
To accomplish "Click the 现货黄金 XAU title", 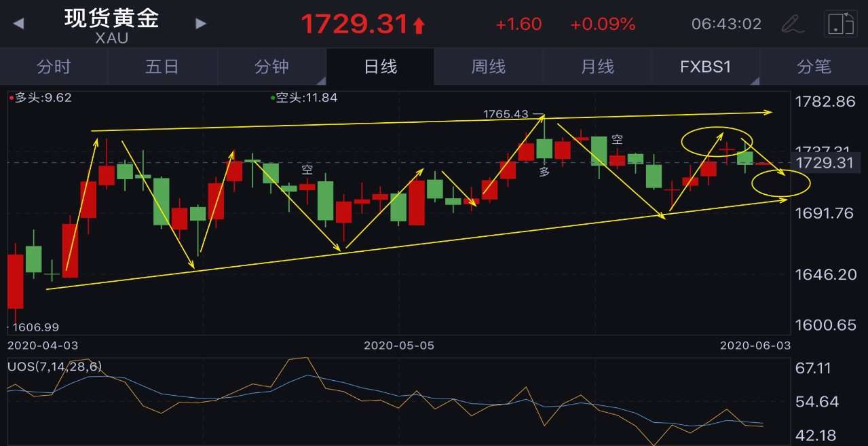I will coord(111,25).
